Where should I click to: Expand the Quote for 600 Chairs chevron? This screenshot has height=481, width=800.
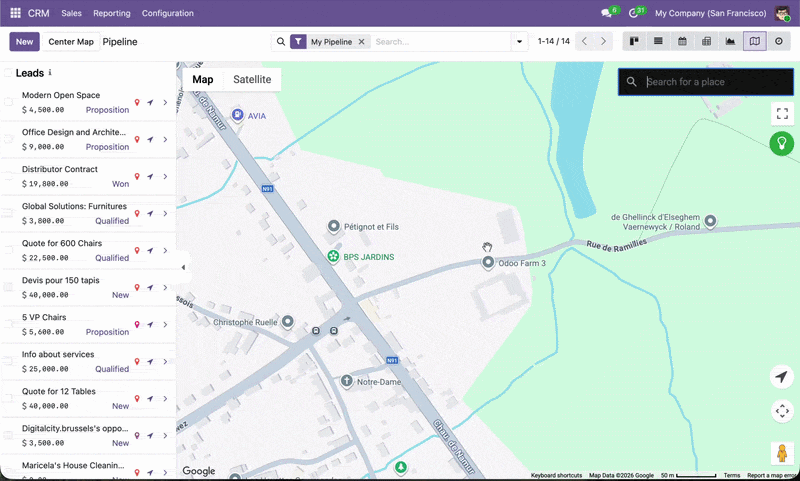pyautogui.click(x=165, y=250)
